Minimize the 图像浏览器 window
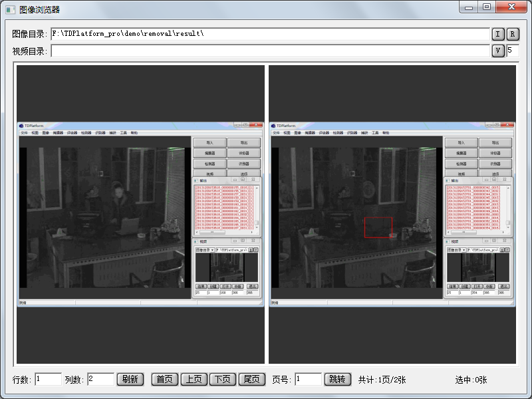The image size is (532, 399). pos(469,7)
